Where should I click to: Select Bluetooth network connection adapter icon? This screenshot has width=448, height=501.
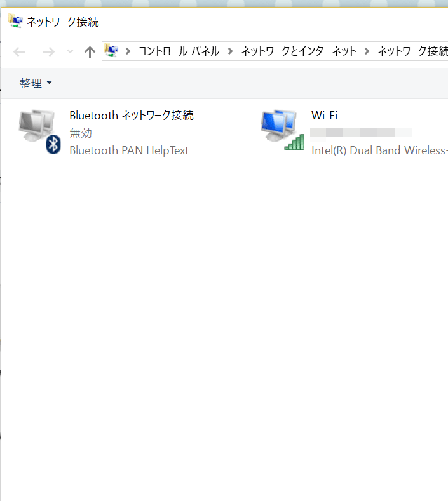point(39,131)
